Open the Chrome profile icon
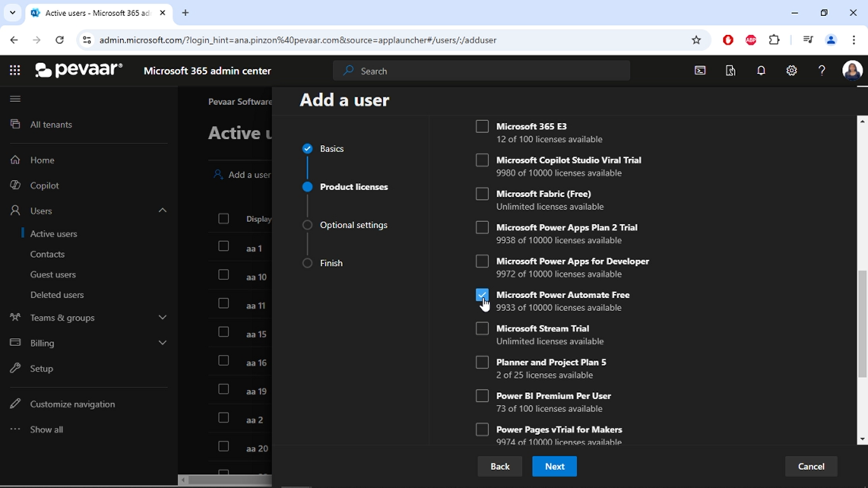The height and width of the screenshot is (488, 868). coord(831,40)
